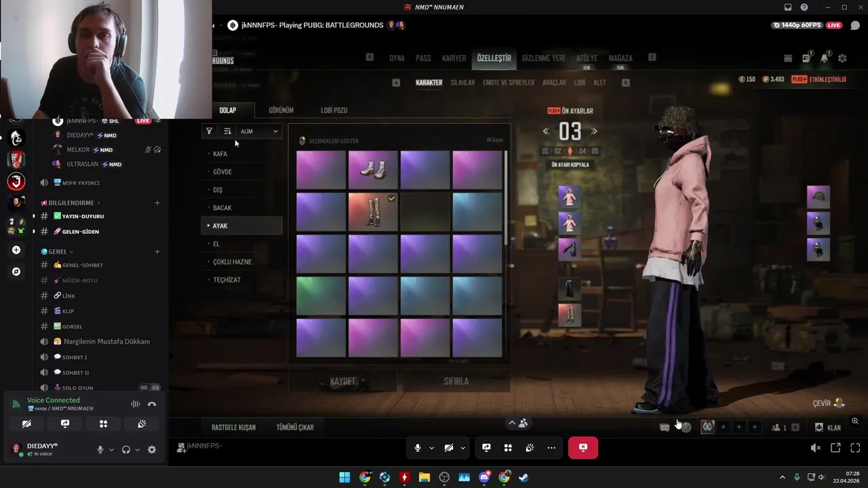This screenshot has width=868, height=488.
Task: Enter fullscreen for the stream
Action: pos(855,448)
